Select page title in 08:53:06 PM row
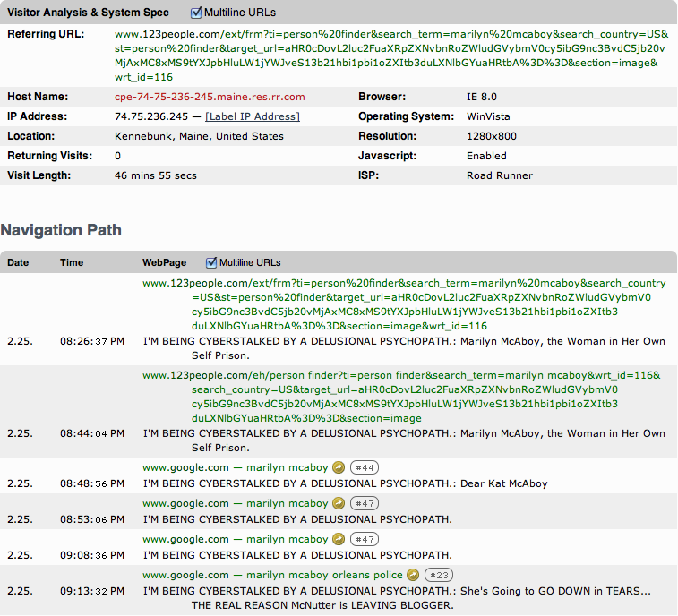This screenshot has height=616, width=678. [297, 519]
